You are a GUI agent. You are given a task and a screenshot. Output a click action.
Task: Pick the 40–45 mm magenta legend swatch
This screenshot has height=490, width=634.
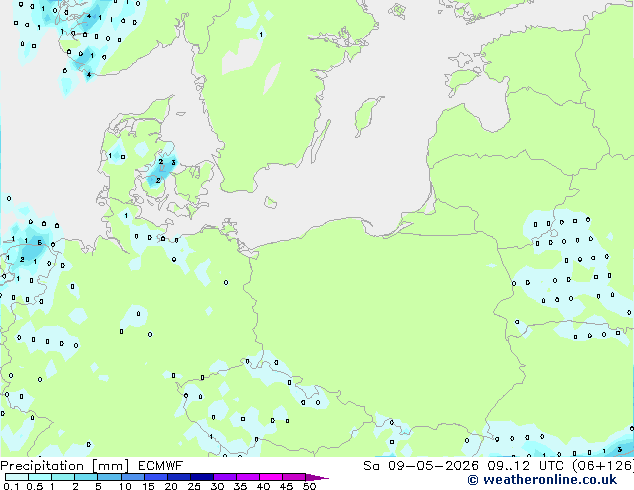(x=271, y=477)
